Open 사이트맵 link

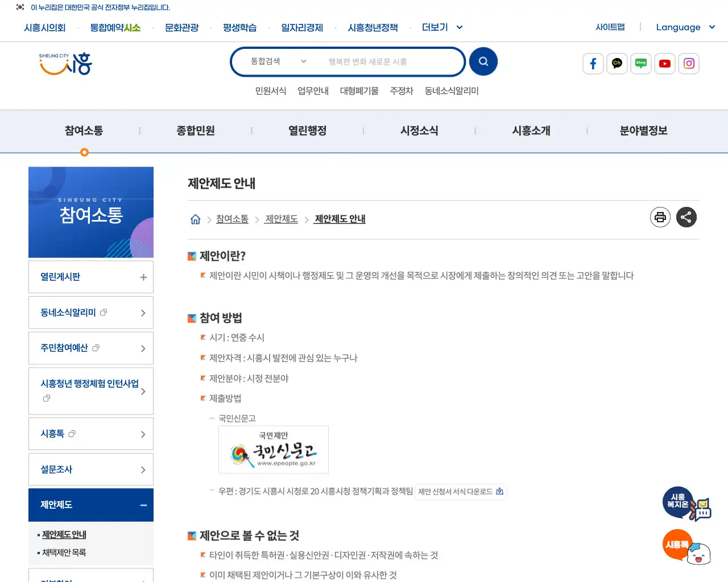click(610, 27)
